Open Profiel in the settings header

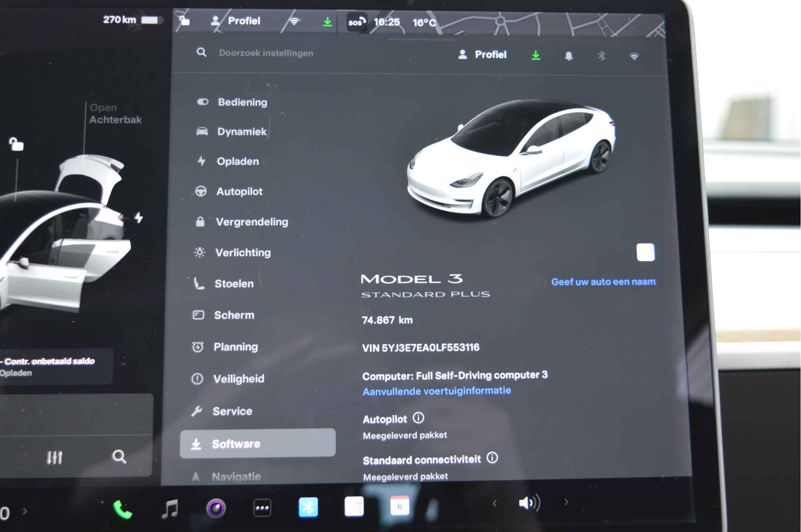pyautogui.click(x=482, y=55)
